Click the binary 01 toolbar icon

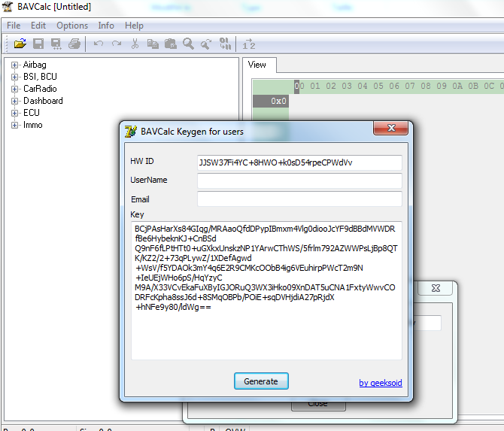coord(225,44)
